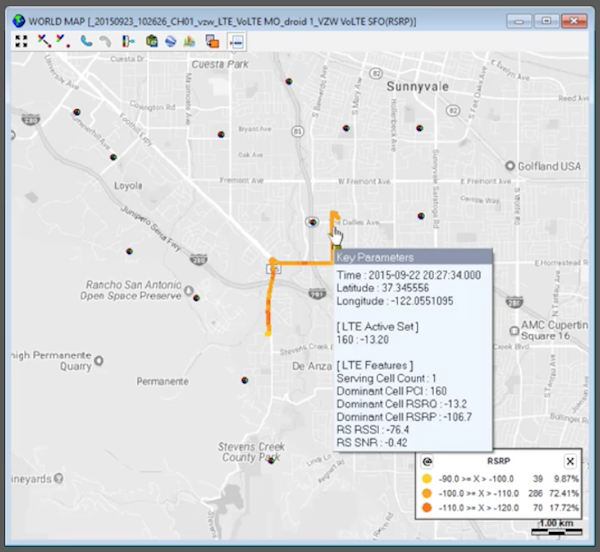Image resolution: width=600 pixels, height=552 pixels.
Task: Click the cell site on S Mary Ave
Action: (x=346, y=128)
